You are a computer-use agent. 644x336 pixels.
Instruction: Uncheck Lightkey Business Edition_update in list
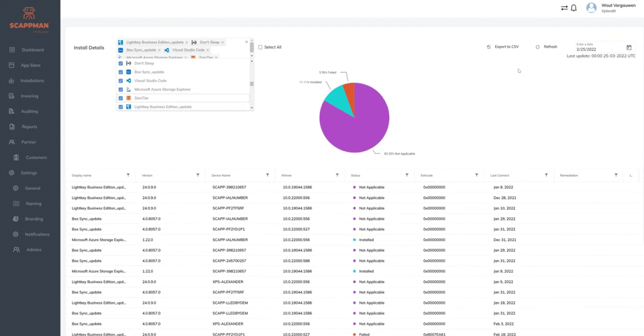click(x=121, y=107)
